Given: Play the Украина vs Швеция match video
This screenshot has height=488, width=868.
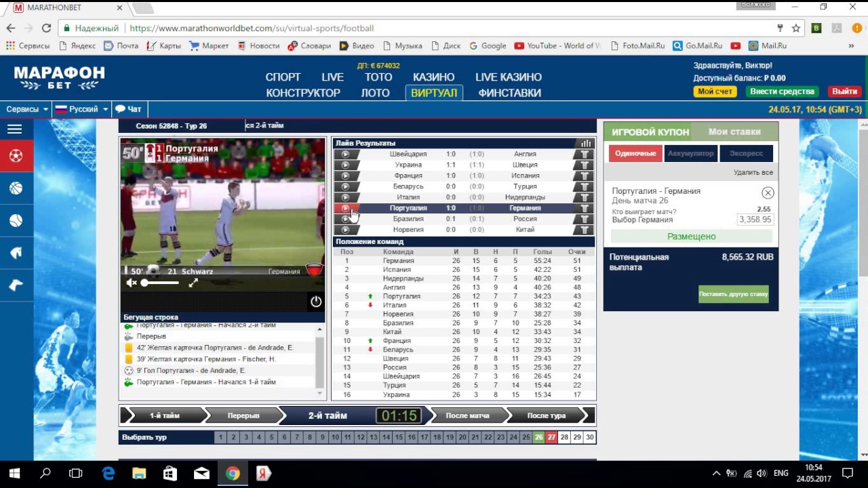Looking at the screenshot, I should [x=346, y=165].
